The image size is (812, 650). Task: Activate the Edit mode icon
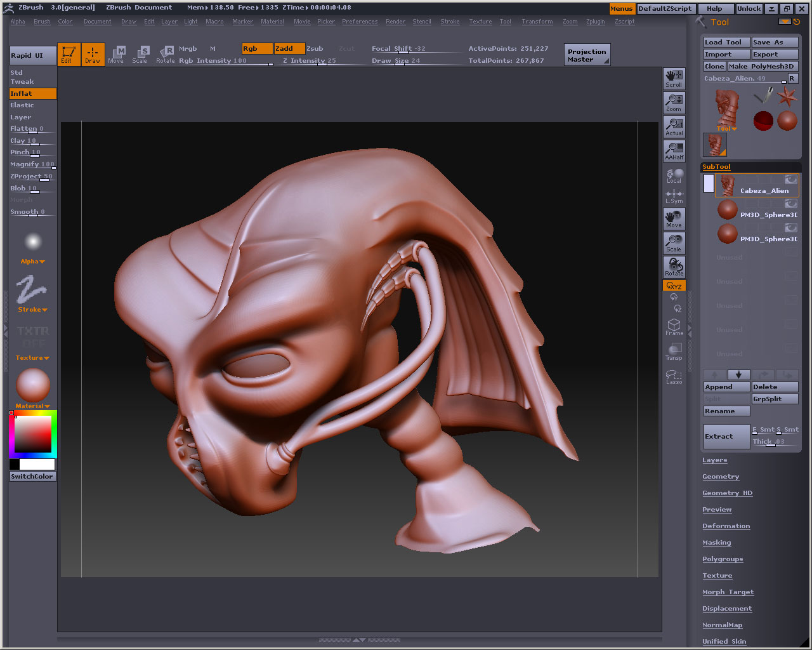69,55
